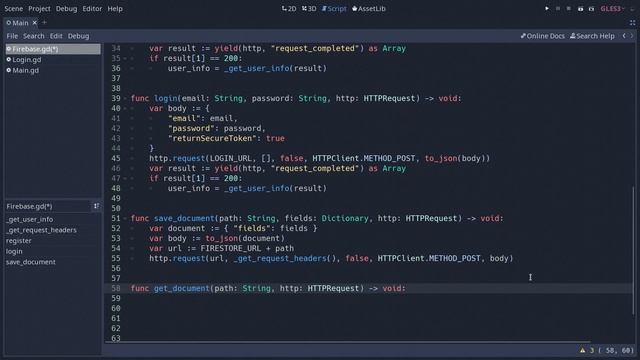Screen dimensions: 640x360
Task: Collapse func save_document at line 51
Action: pyautogui.click(x=125, y=218)
